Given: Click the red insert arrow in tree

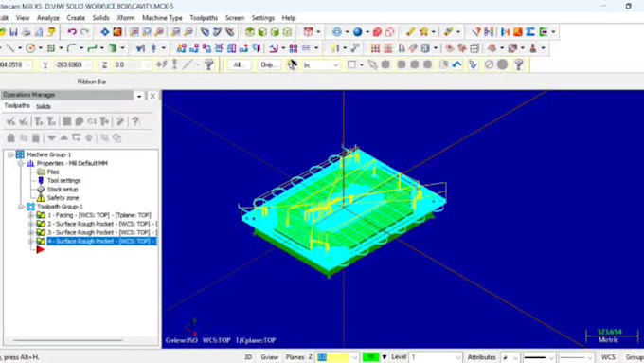Looking at the screenshot, I should [x=40, y=249].
